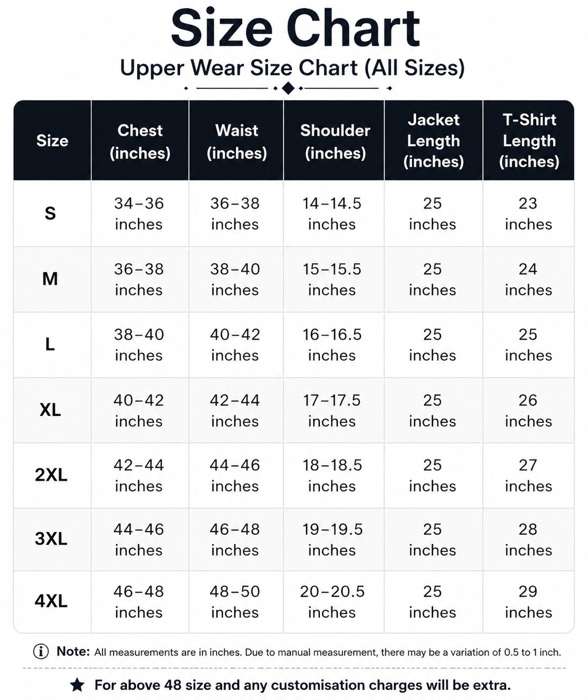Click the 29 inches T-shirt length cell

[528, 602]
